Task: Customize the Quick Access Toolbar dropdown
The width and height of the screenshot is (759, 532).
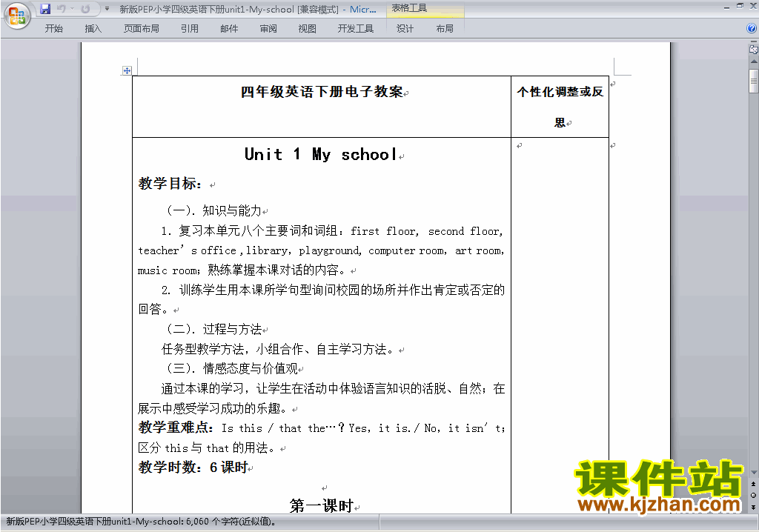Action: (107, 9)
